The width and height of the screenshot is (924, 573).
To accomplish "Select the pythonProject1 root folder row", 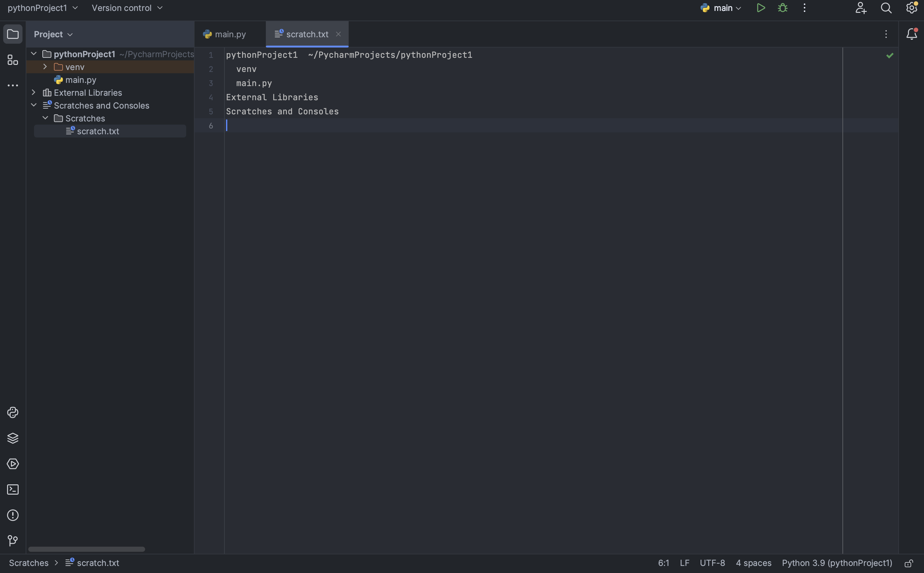I will 110,54.
